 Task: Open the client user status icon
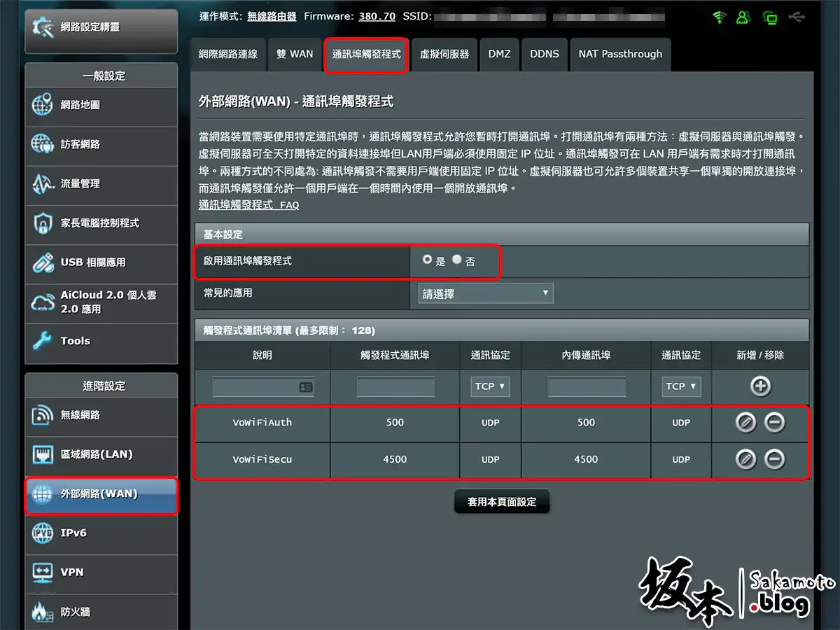coord(743,17)
